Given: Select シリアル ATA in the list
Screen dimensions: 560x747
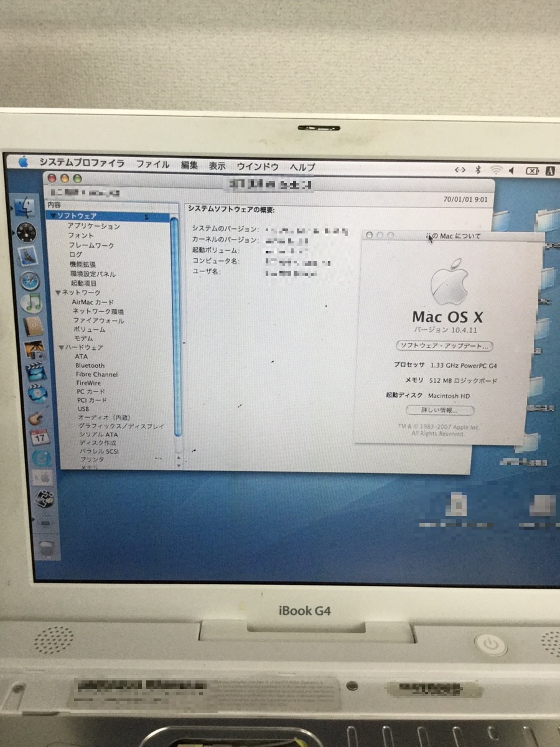Looking at the screenshot, I should tap(98, 435).
